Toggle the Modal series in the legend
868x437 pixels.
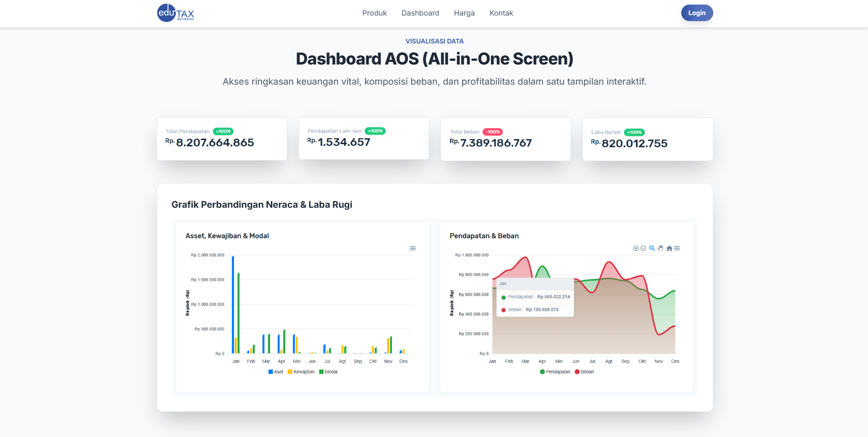click(x=328, y=372)
